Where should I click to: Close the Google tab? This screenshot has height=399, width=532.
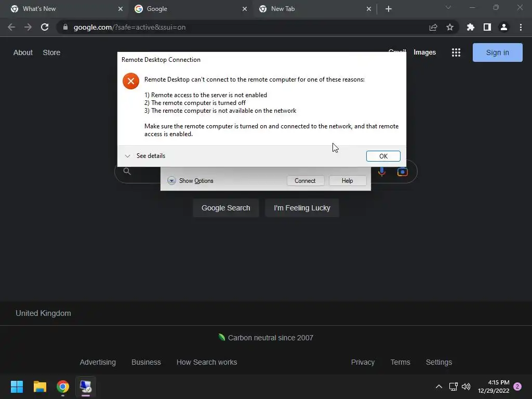click(x=245, y=9)
